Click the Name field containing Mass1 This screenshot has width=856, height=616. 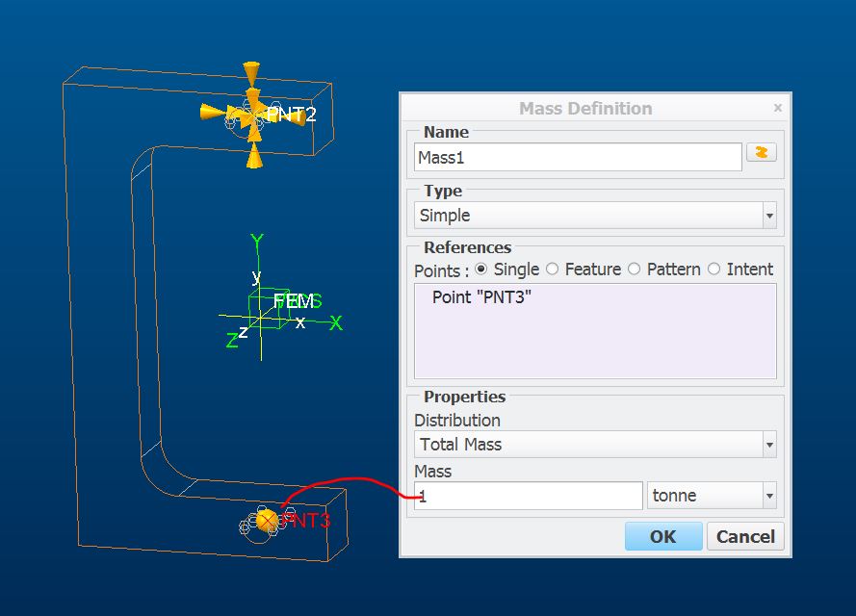click(x=578, y=157)
